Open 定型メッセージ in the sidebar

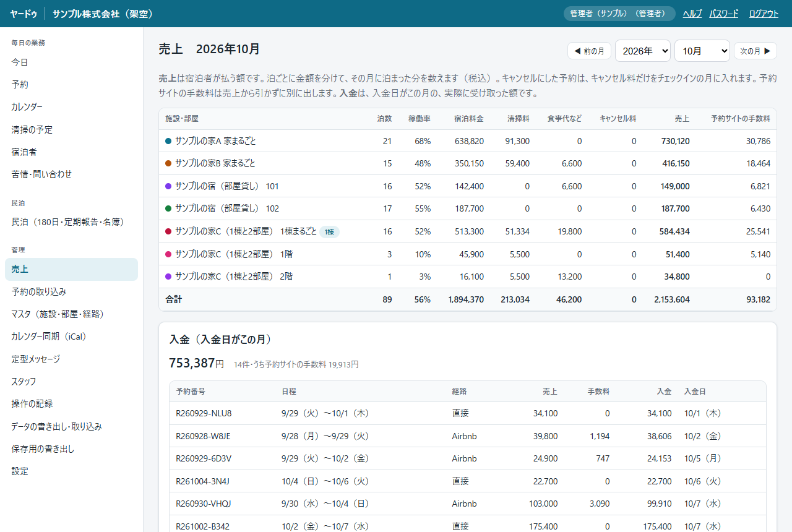(71, 359)
